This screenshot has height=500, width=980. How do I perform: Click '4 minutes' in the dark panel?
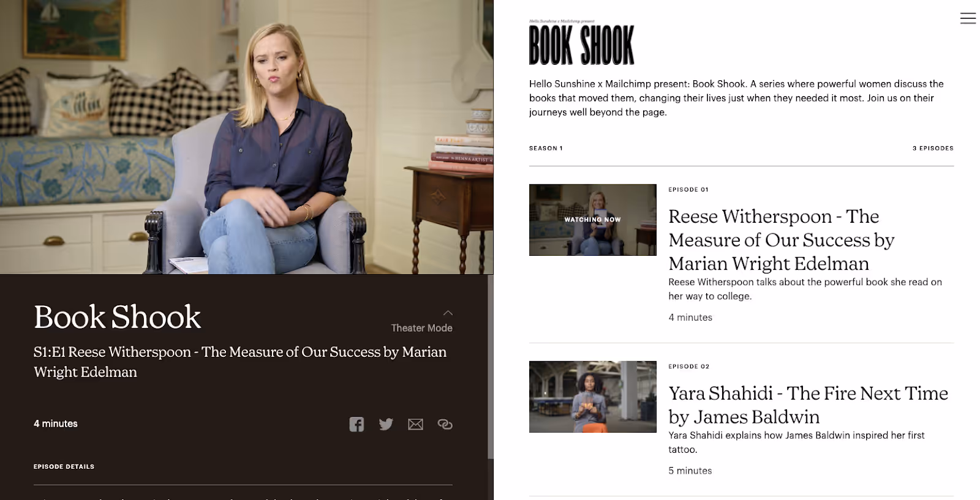(x=56, y=424)
